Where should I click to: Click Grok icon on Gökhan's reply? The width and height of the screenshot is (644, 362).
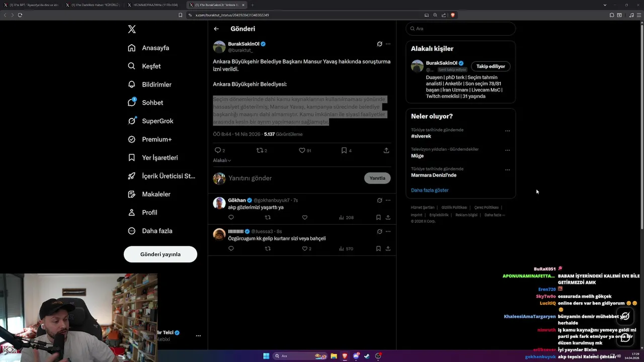(x=379, y=200)
